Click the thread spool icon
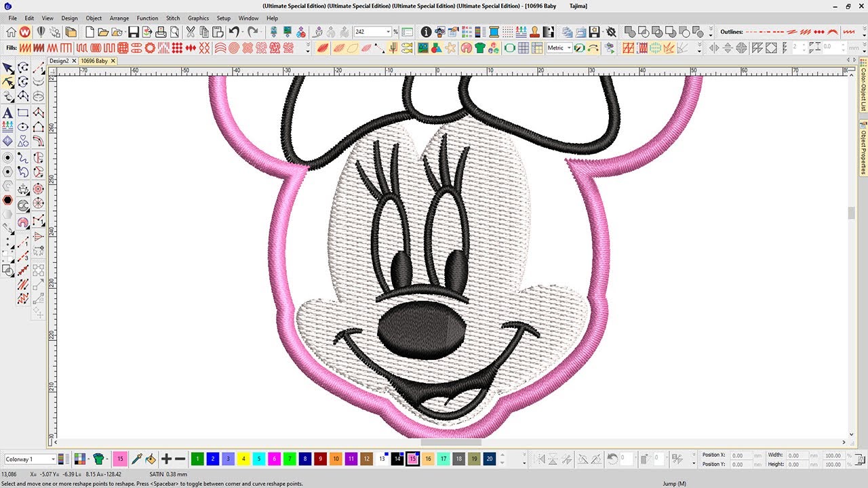Viewport: 868px width, 488px height. (x=494, y=32)
